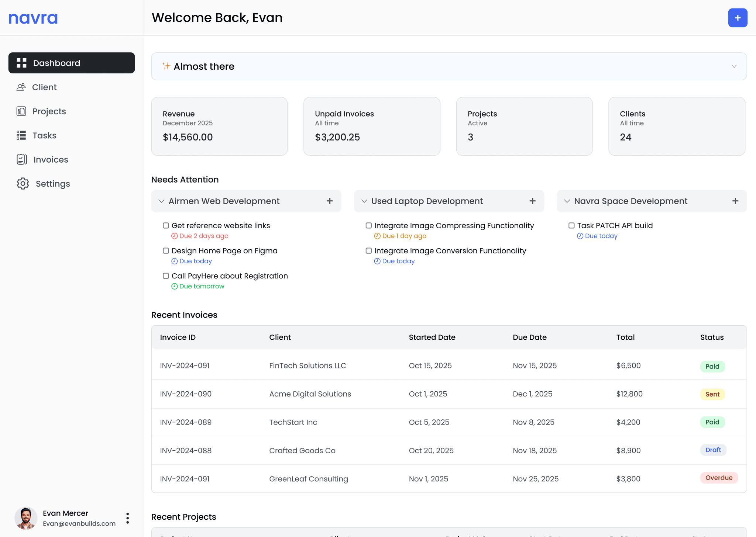Go to Tasks in sidebar
Image resolution: width=756 pixels, height=537 pixels.
tap(44, 135)
